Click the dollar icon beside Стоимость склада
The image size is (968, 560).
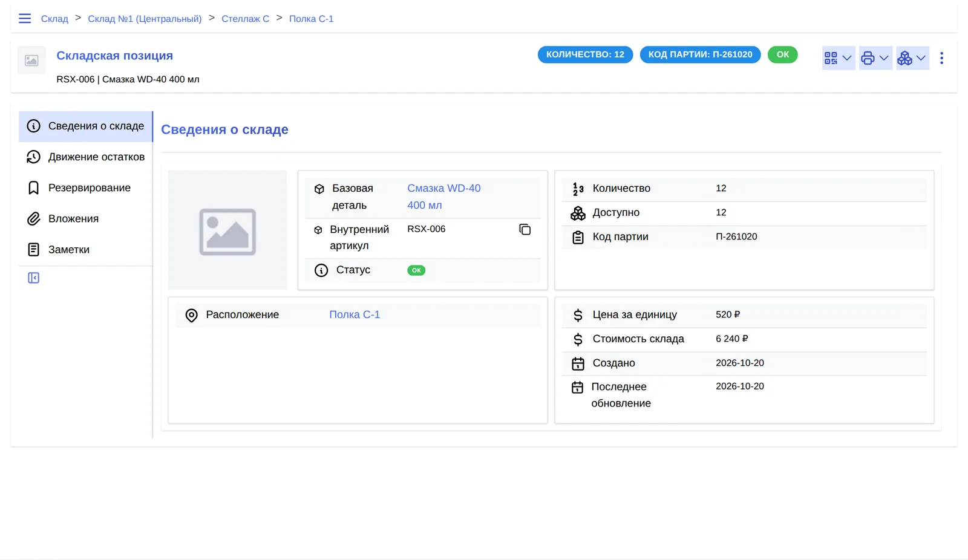coord(578,339)
